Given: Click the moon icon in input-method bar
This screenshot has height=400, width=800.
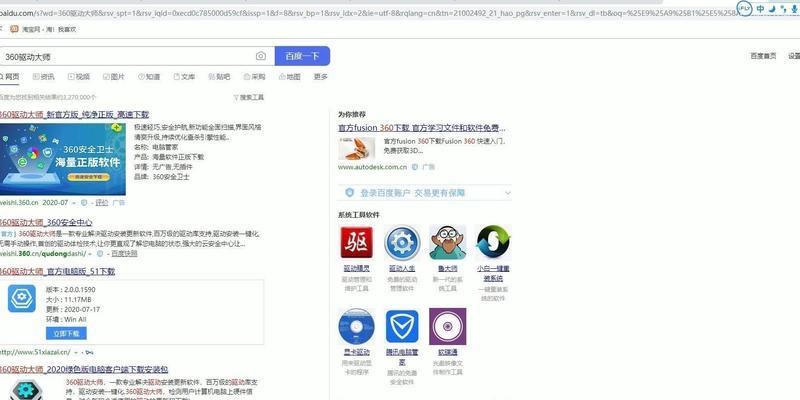Looking at the screenshot, I should pyautogui.click(x=772, y=9).
